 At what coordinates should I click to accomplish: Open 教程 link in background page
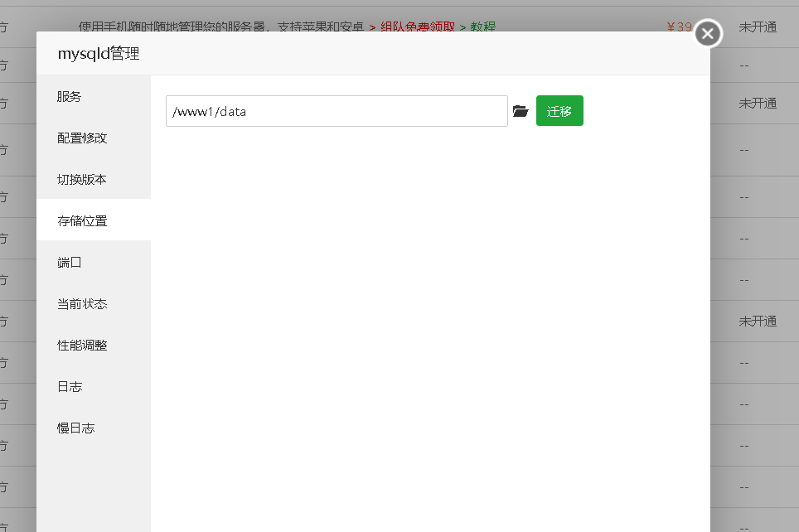coord(483,27)
